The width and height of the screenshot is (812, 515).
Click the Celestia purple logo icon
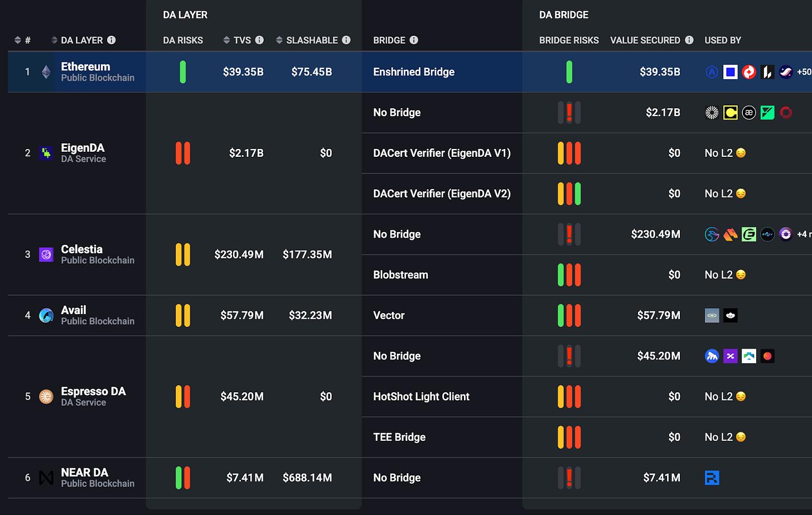(x=46, y=254)
